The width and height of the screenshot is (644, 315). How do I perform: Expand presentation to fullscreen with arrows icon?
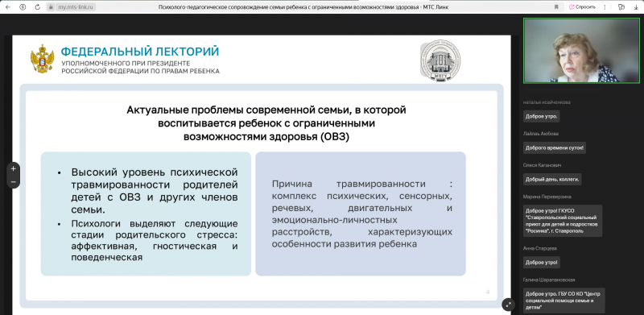[508, 305]
